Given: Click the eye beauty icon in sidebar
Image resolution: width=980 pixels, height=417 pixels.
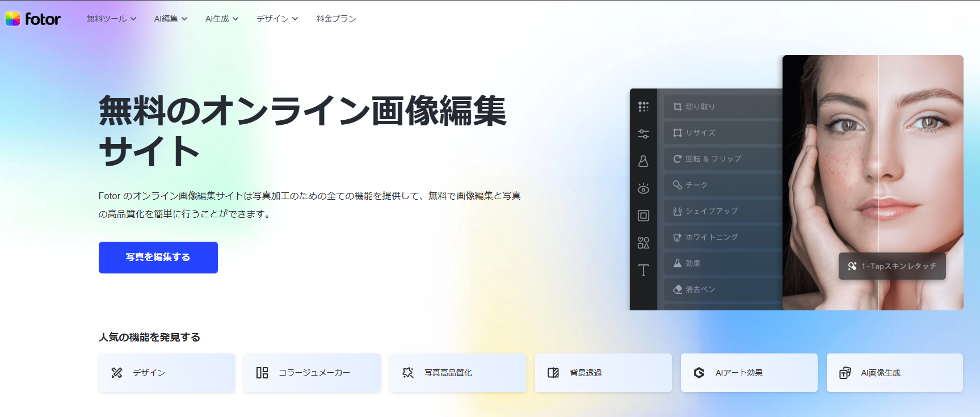Looking at the screenshot, I should [643, 188].
